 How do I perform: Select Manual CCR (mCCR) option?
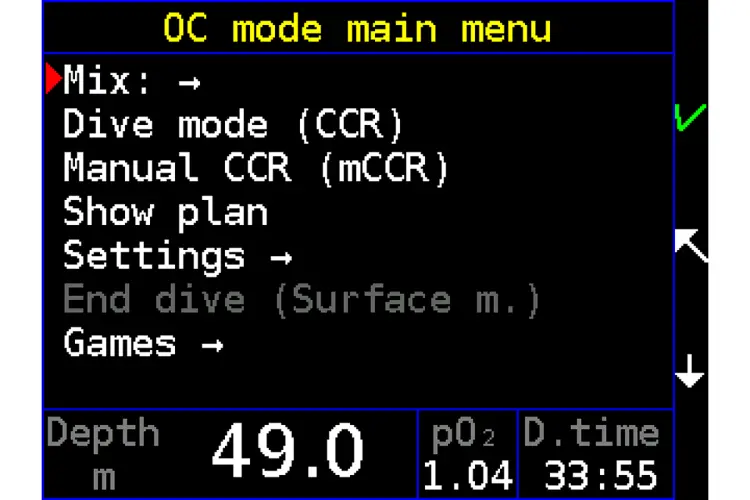click(256, 169)
